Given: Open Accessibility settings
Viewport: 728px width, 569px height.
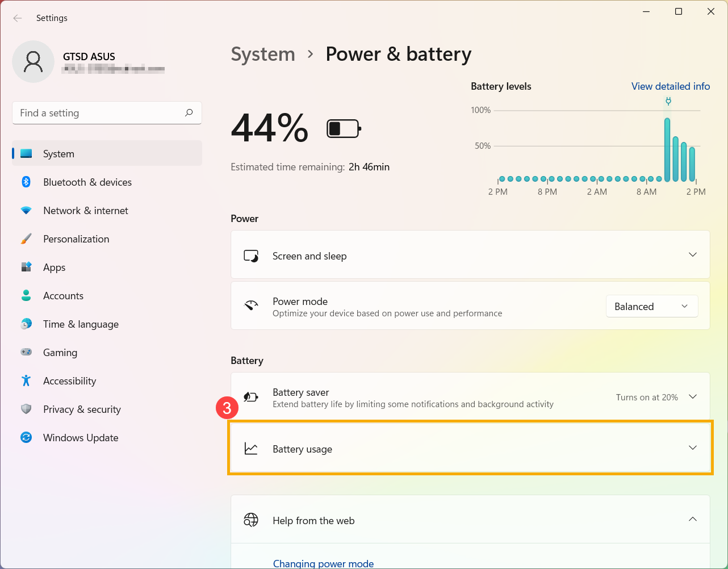Looking at the screenshot, I should pos(107,380).
